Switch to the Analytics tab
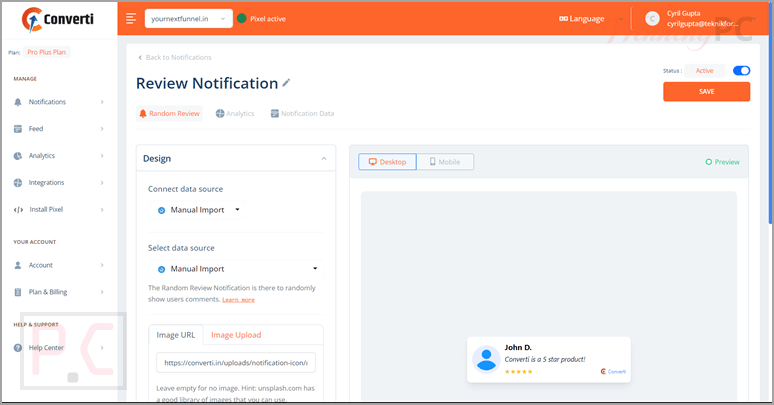 click(x=235, y=114)
